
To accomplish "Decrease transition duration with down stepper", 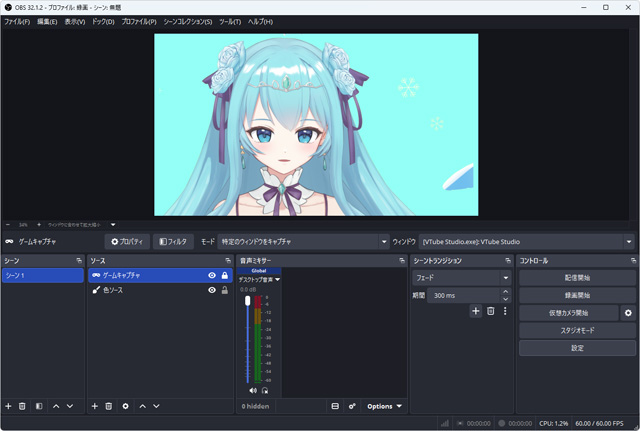I will (505, 299).
